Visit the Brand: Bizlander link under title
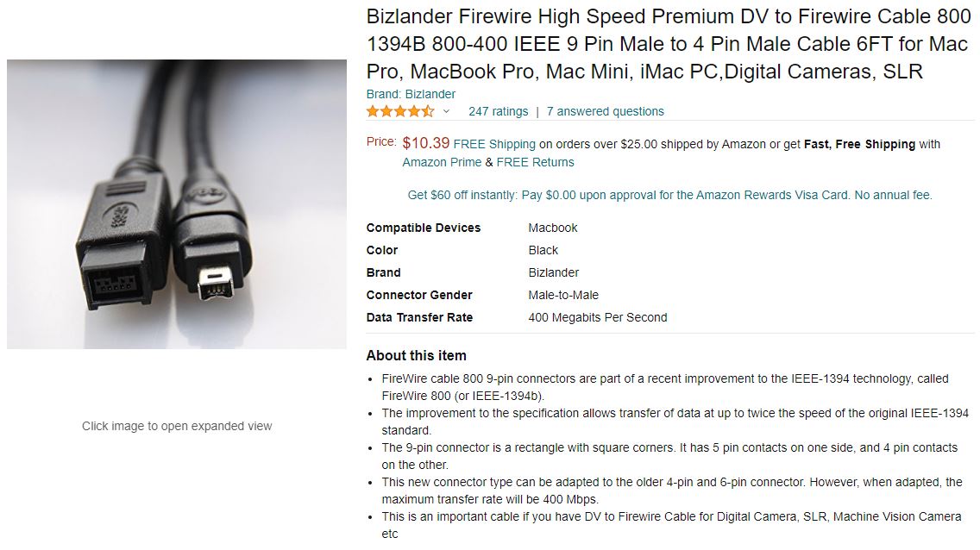Screen dimensions: 980x550 point(411,94)
